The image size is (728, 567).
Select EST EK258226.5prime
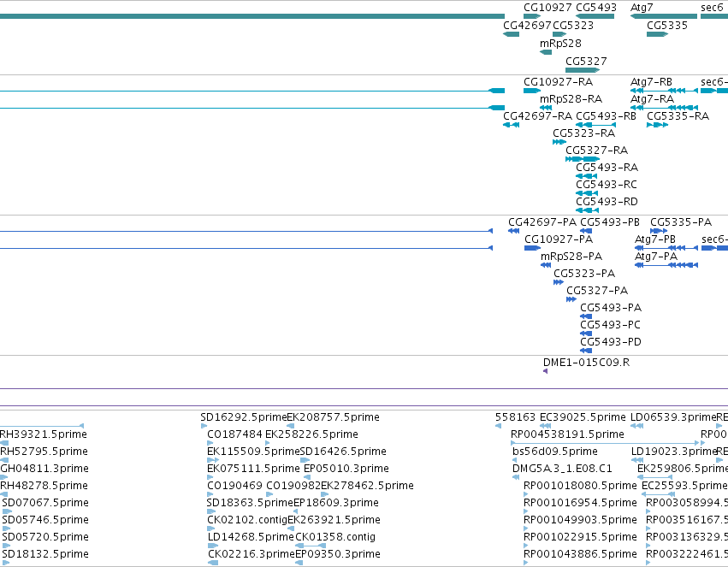(268, 443)
